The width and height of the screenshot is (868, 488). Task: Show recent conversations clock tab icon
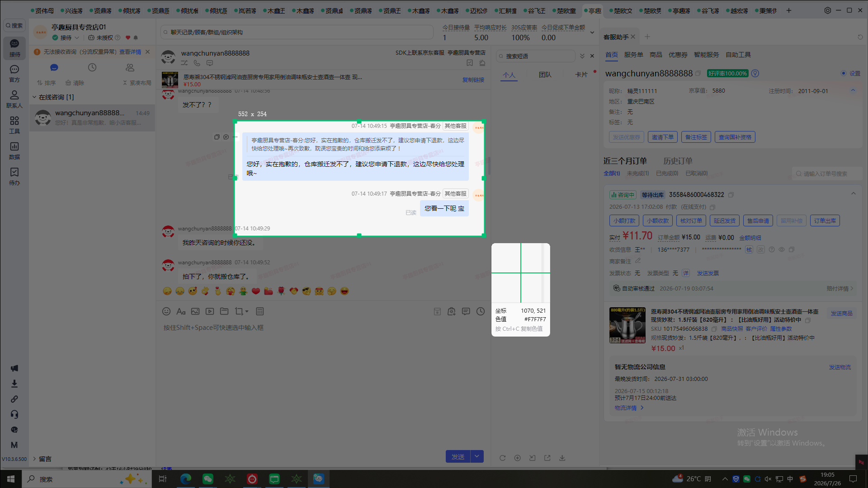(92, 67)
